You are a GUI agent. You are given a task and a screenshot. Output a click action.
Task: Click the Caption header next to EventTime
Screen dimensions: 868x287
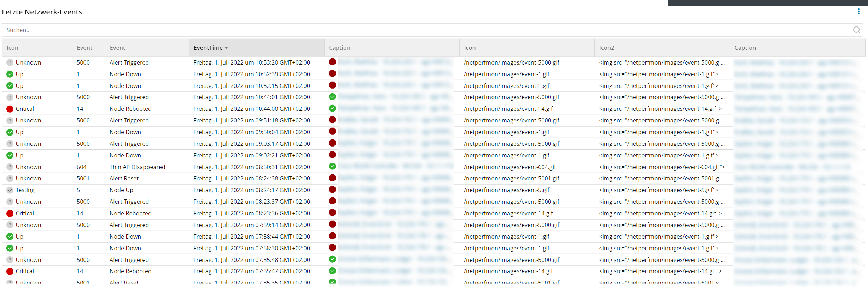pyautogui.click(x=392, y=48)
